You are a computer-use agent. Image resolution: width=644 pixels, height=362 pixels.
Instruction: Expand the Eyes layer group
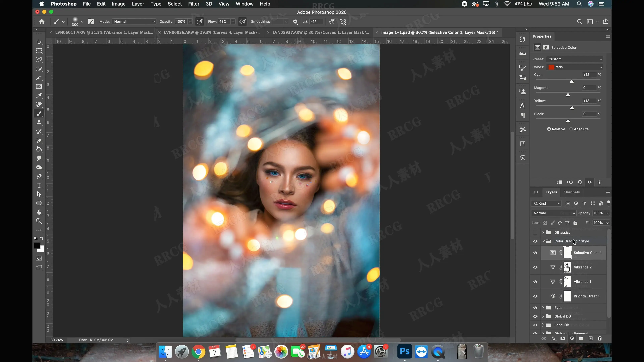tap(543, 308)
